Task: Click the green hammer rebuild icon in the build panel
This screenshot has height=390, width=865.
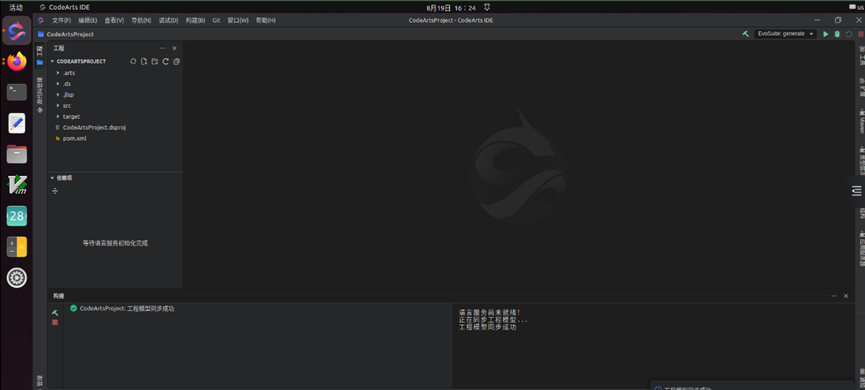Action: pos(55,312)
